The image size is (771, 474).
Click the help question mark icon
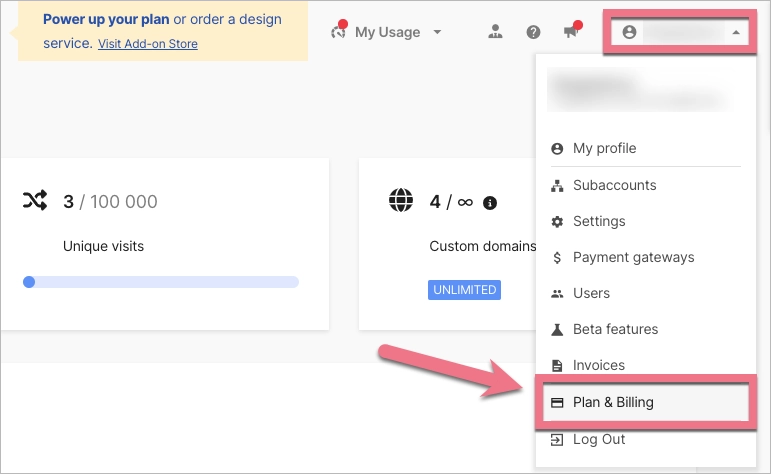533,32
